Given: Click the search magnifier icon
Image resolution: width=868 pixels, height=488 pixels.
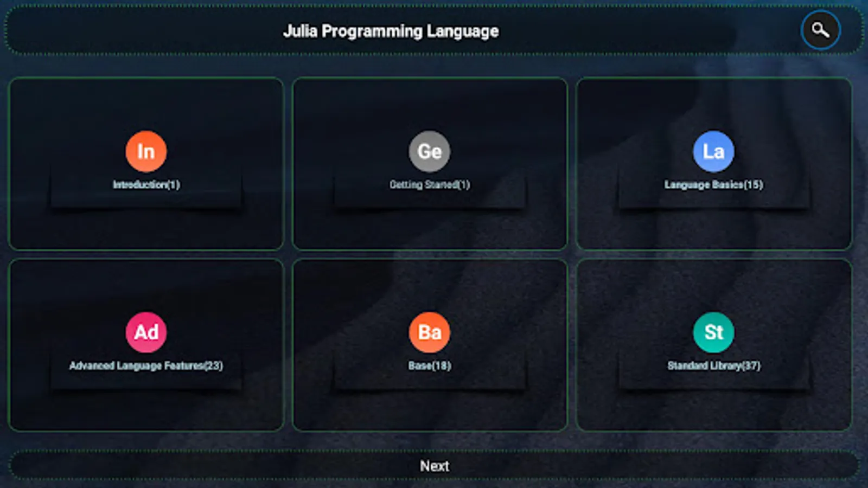Looking at the screenshot, I should click(820, 30).
